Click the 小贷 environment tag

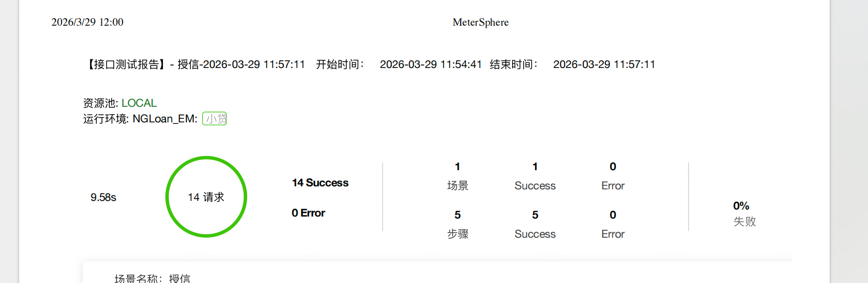(215, 119)
